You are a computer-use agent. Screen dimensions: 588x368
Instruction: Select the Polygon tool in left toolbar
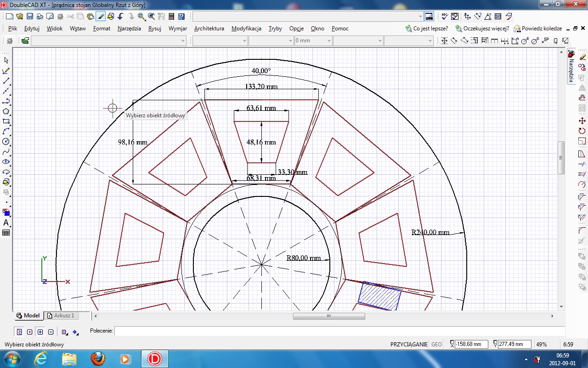coord(6,111)
